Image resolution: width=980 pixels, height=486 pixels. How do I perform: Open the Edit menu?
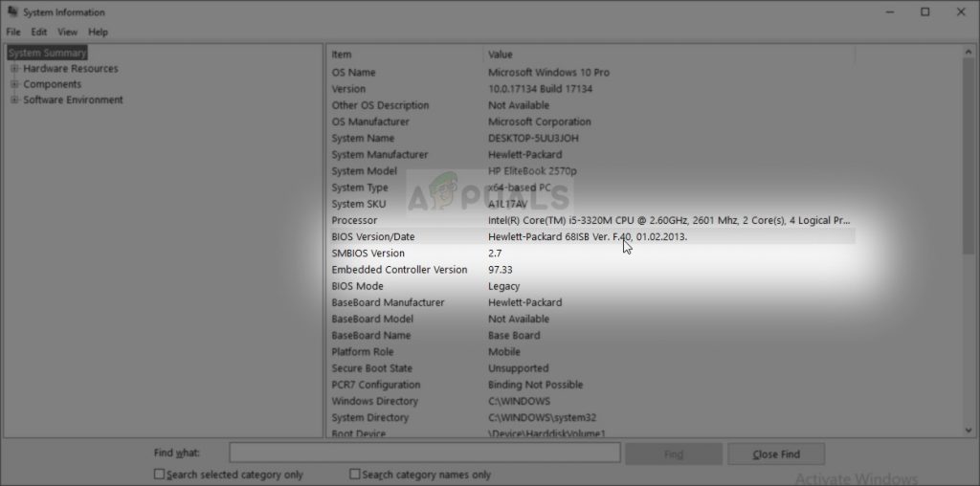point(38,32)
